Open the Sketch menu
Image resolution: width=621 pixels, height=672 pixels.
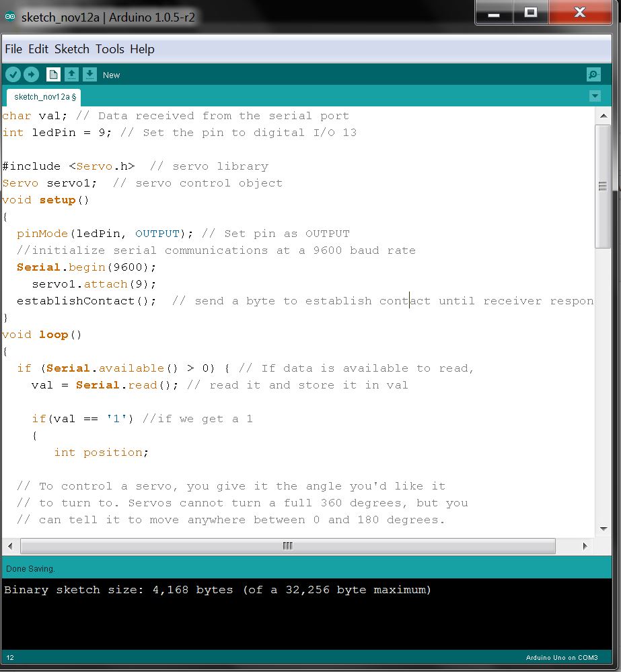pyautogui.click(x=72, y=49)
